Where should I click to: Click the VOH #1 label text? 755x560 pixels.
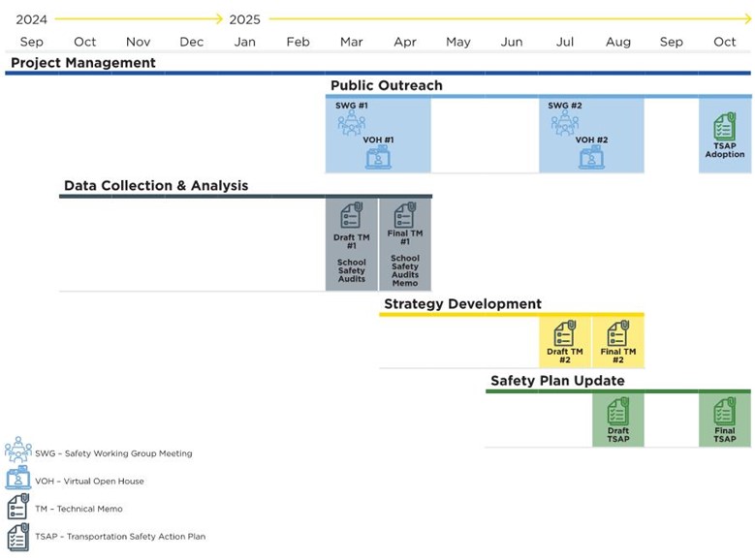click(378, 140)
